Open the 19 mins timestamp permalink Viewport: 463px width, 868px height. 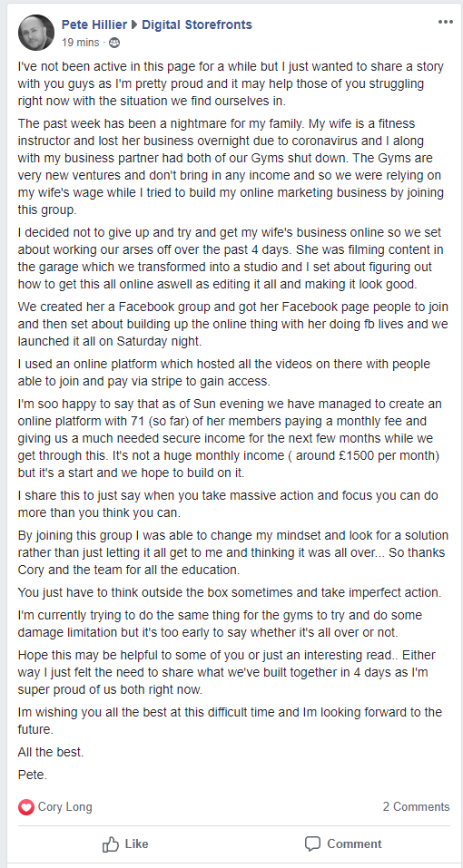point(80,42)
